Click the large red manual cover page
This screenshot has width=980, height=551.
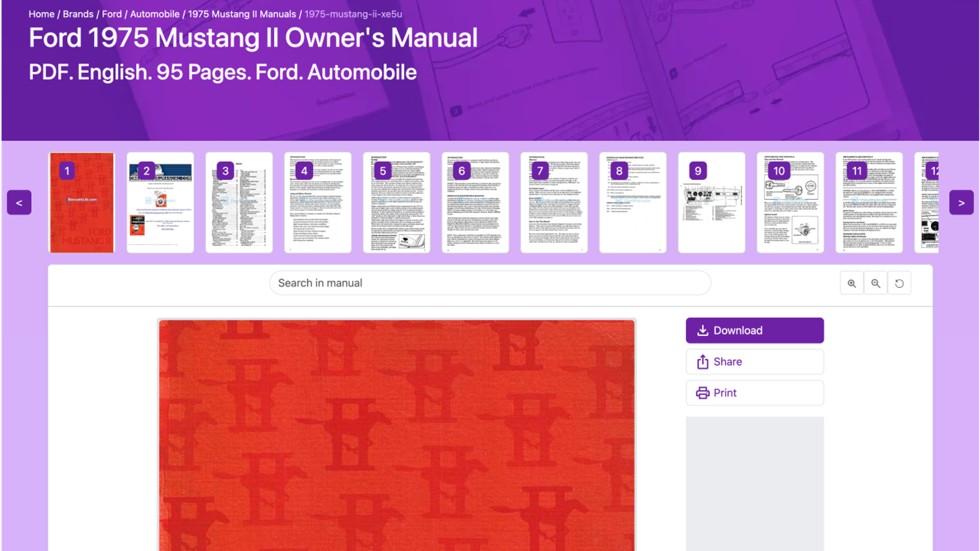tap(397, 435)
